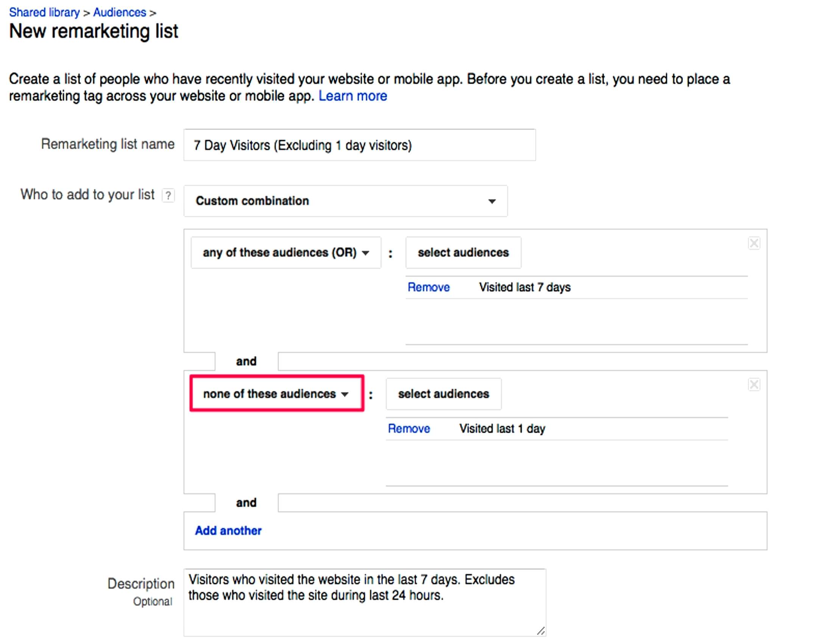Click 'select audiences' in the second condition

(443, 394)
